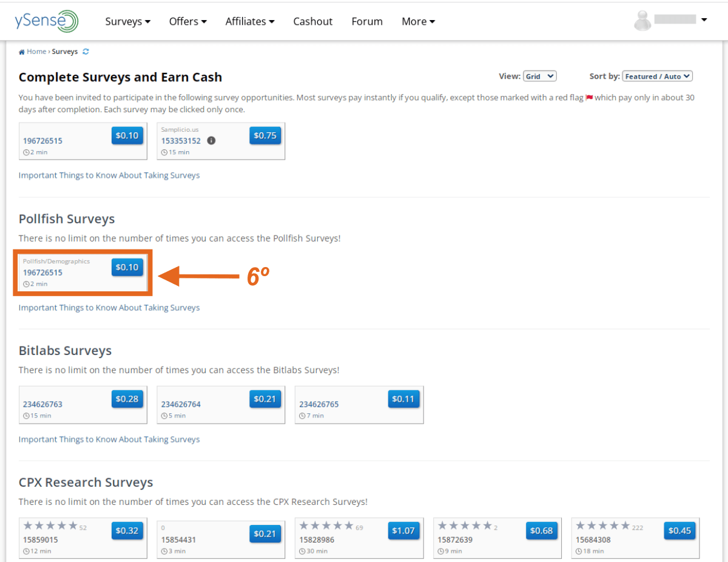Screen dimensions: 728x562
Task: Open CPX survey 15828986
Action: point(317,540)
